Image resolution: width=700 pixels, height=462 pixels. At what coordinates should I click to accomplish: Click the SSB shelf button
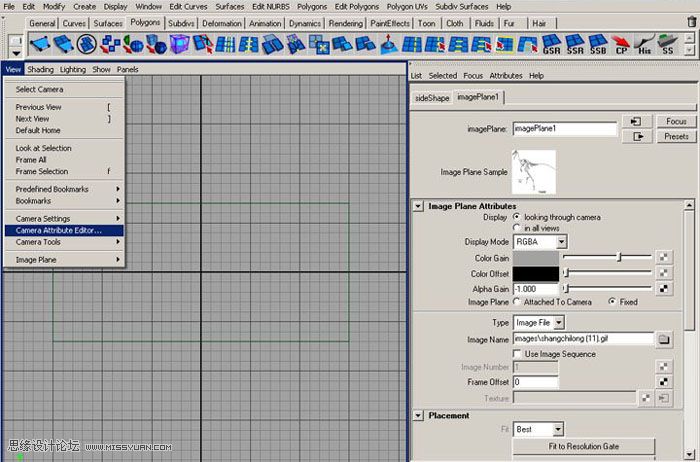coord(599,43)
